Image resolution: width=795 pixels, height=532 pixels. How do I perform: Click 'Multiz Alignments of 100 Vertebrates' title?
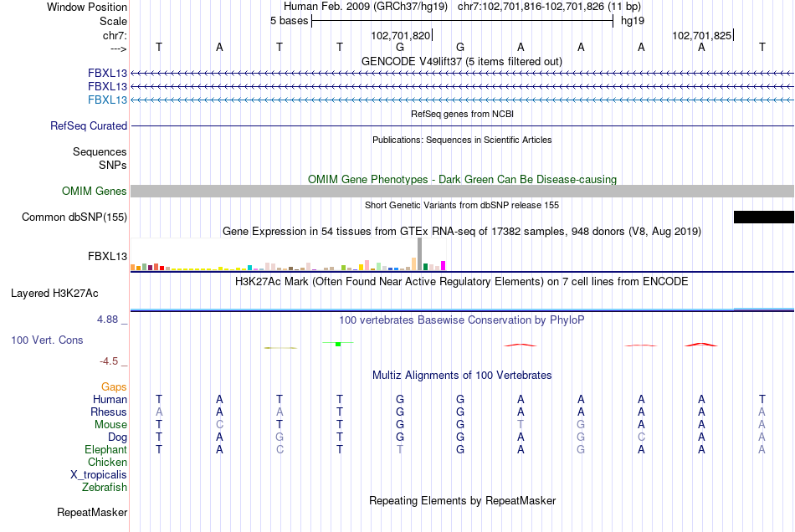point(462,376)
